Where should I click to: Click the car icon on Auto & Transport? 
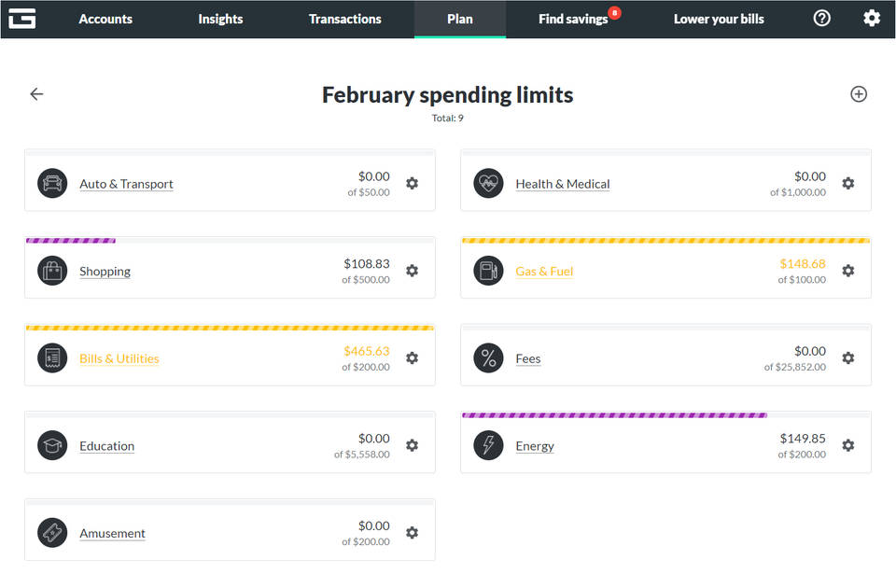pos(52,183)
